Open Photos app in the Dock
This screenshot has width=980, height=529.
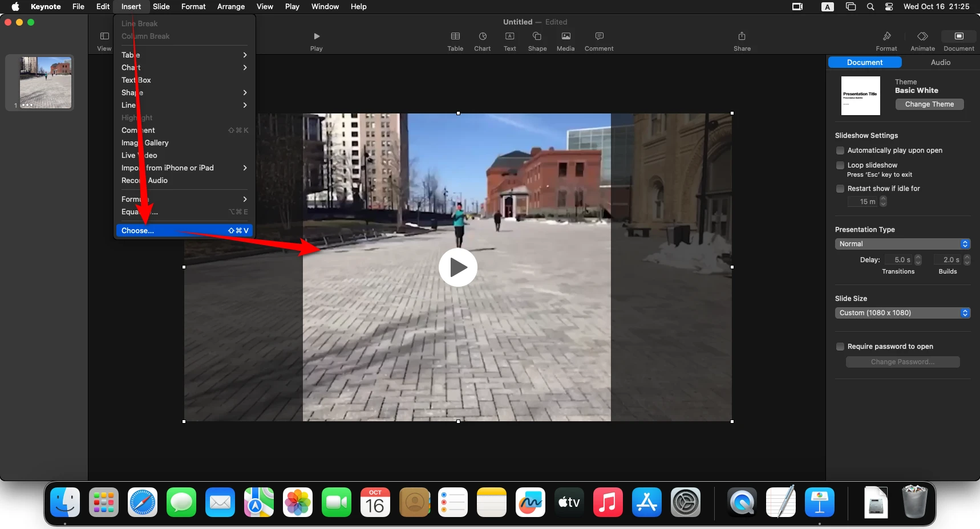298,503
